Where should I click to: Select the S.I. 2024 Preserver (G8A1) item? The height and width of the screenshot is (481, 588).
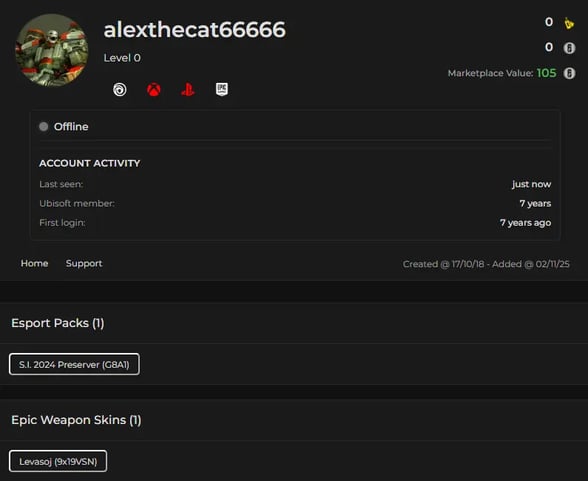click(x=74, y=364)
